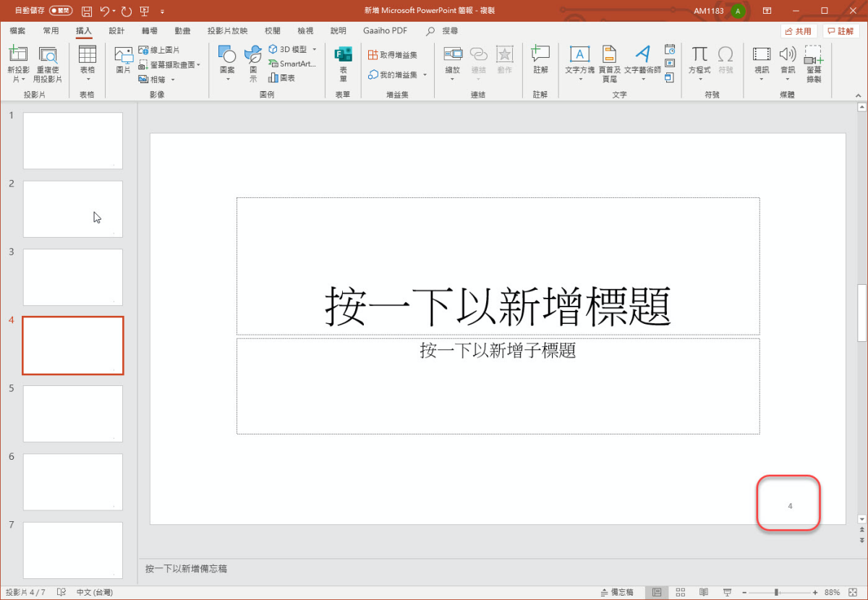This screenshot has width=868, height=600.
Task: Switch to the 動畫 (Animations) tab
Action: [182, 31]
